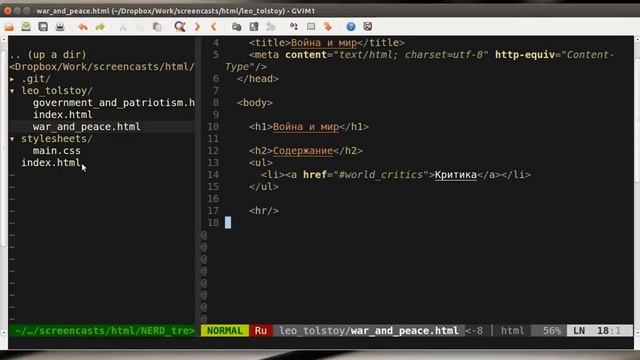Click the Find Help toolbar icon
The image size is (640, 360).
tap(368, 27)
